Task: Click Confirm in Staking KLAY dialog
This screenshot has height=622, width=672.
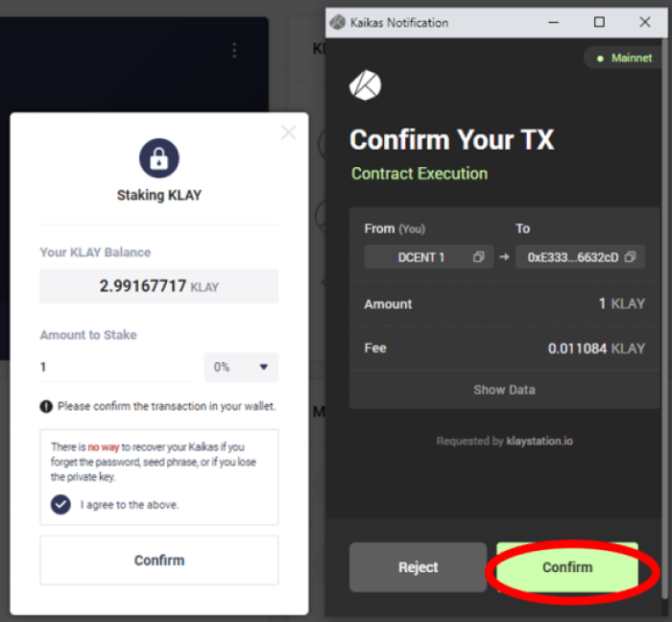Action: 159,560
